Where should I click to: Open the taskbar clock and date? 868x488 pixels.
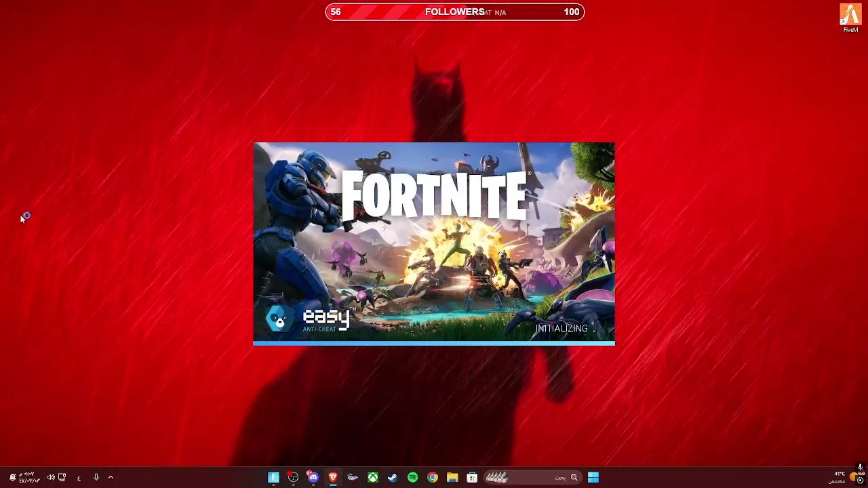point(29,477)
